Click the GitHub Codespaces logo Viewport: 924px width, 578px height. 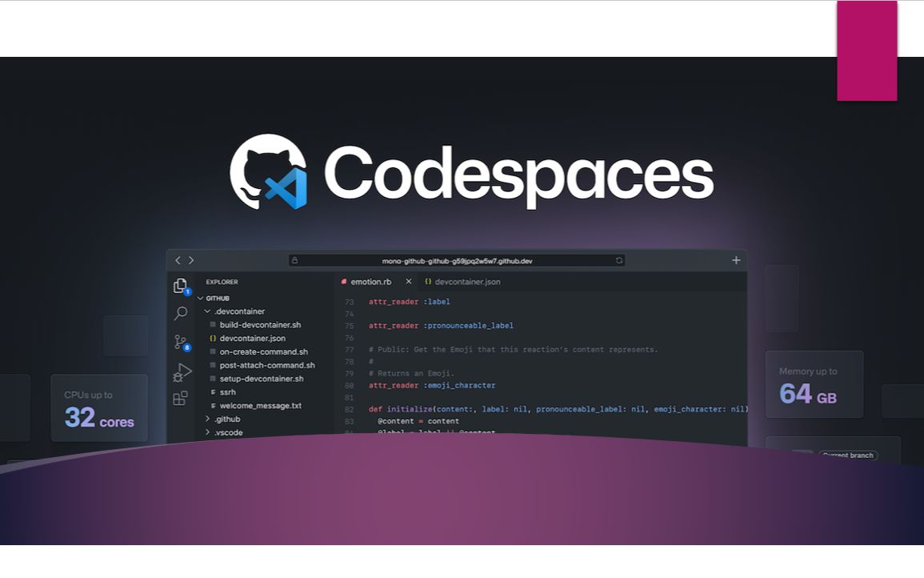(269, 171)
